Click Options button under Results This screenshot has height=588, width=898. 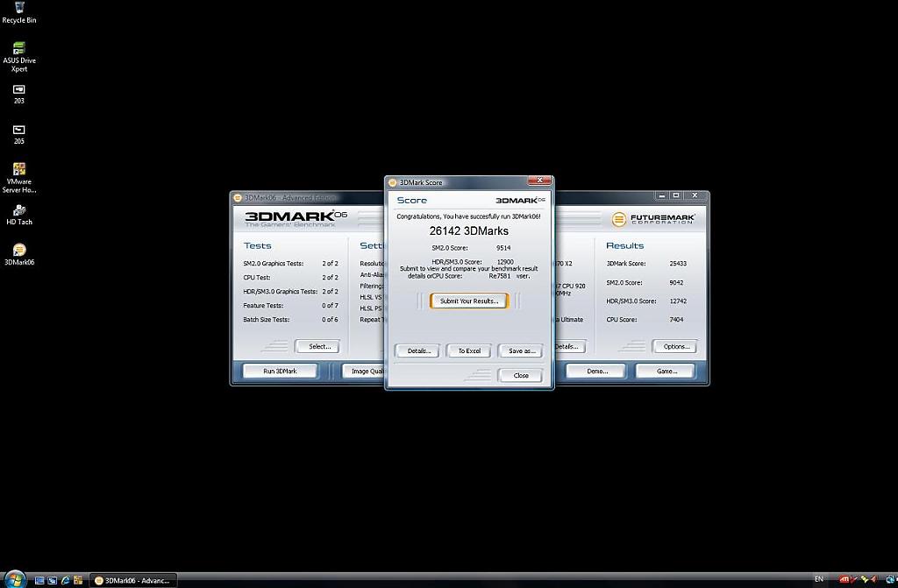[x=676, y=346]
